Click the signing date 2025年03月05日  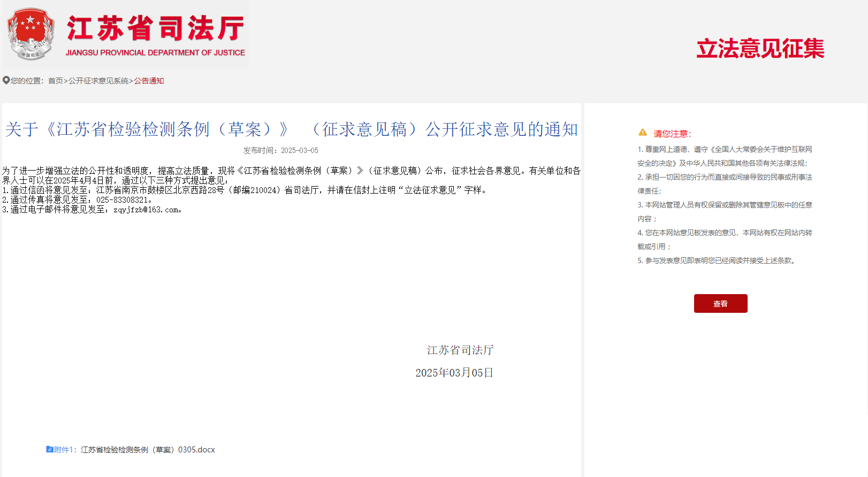(454, 373)
